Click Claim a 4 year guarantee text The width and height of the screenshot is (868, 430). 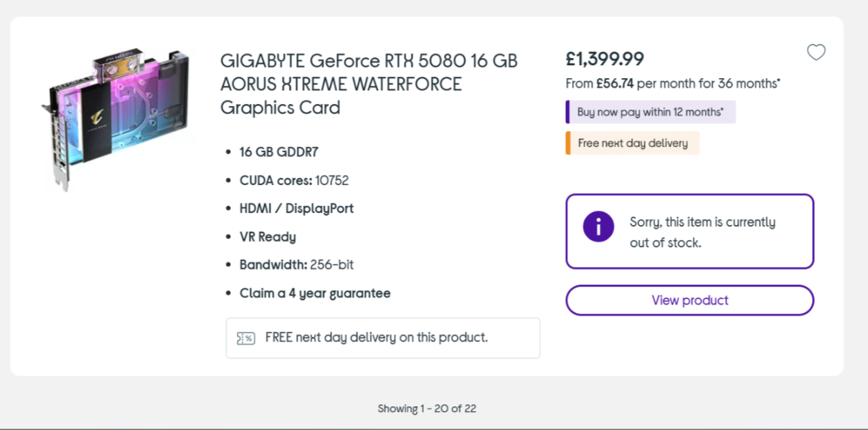pos(315,293)
